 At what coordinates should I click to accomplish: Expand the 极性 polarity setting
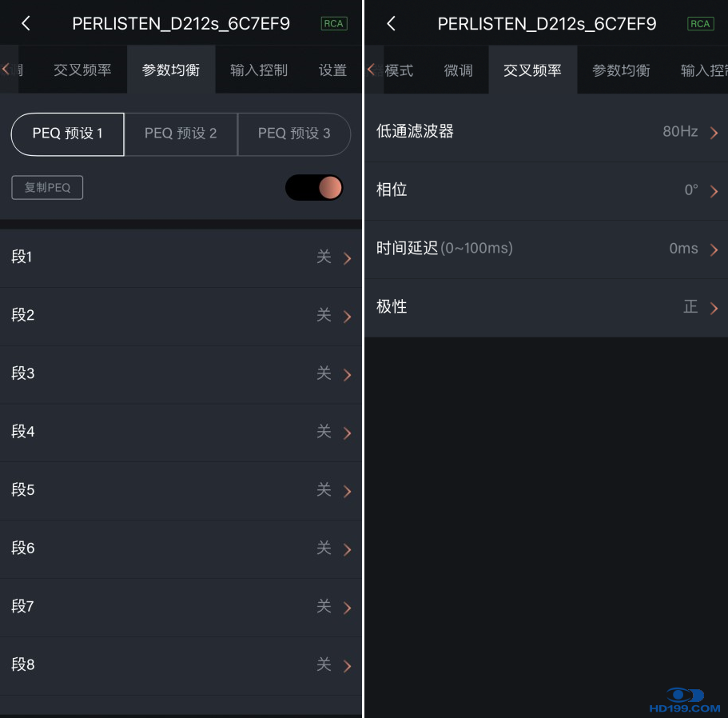(x=714, y=308)
